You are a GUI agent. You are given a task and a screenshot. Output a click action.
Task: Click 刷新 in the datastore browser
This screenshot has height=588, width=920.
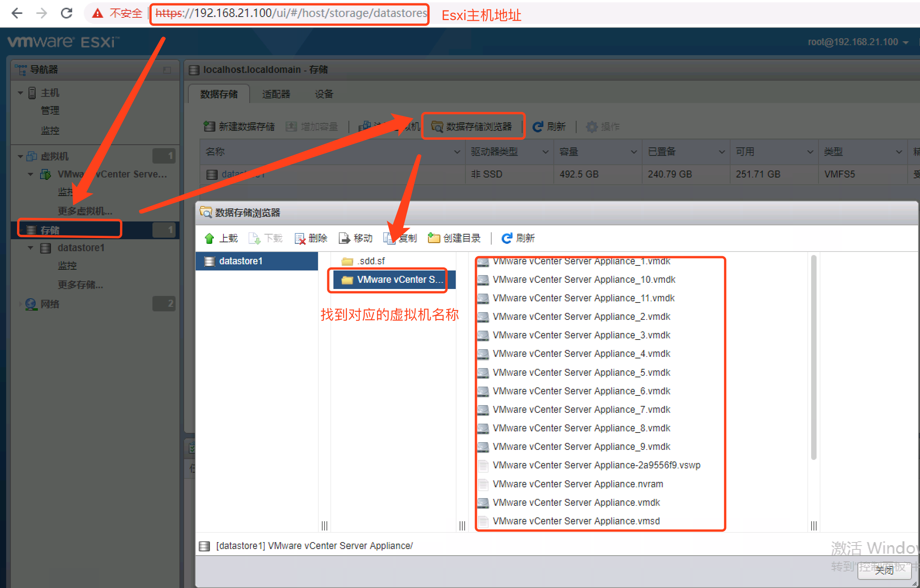518,238
